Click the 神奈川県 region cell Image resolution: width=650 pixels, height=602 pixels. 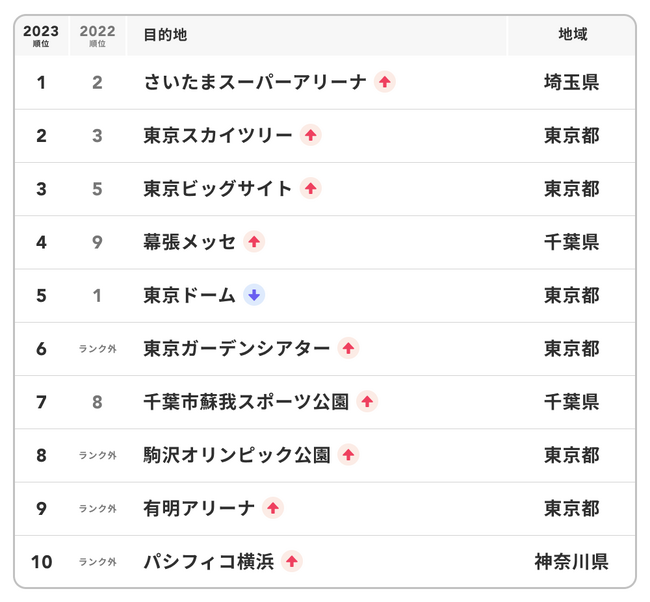point(572,561)
